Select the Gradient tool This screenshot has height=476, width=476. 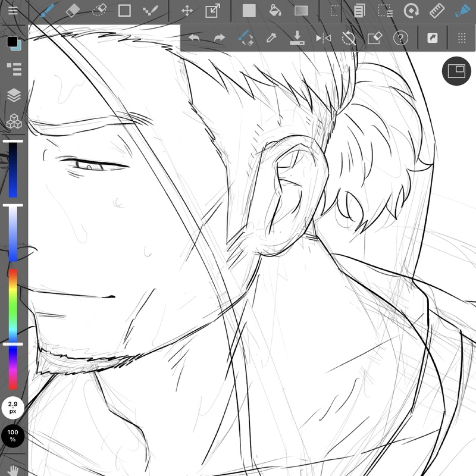pos(301,11)
